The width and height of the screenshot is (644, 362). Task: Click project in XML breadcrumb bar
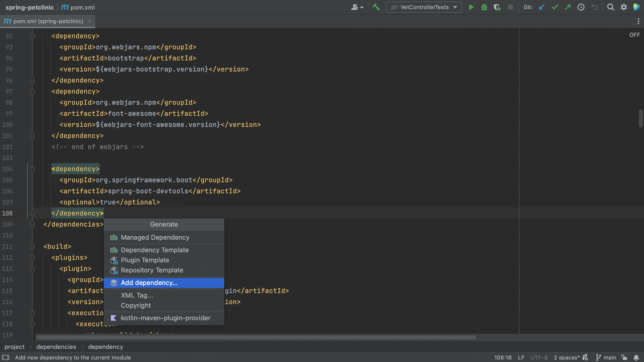coord(14,347)
